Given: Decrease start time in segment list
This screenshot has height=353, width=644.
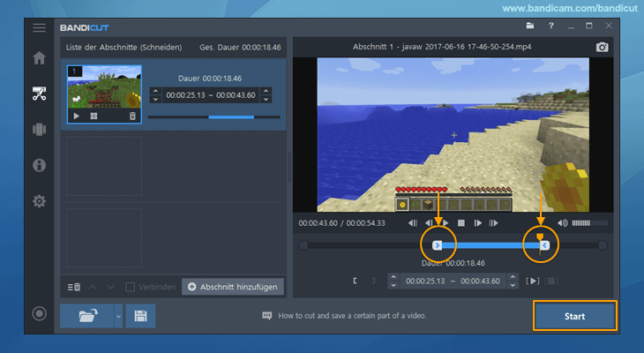Looking at the screenshot, I should click(x=155, y=99).
